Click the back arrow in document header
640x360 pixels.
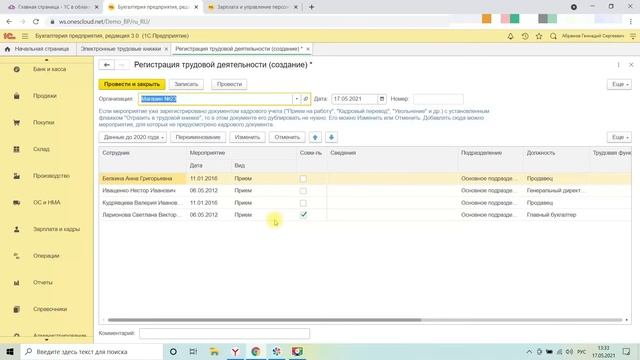[x=107, y=64]
